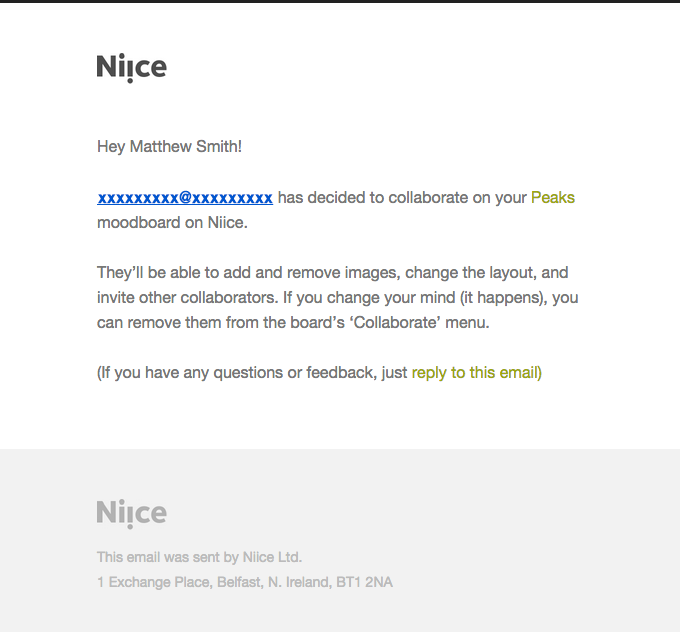
Task: Open the masked collaborator email address link
Action: (185, 198)
